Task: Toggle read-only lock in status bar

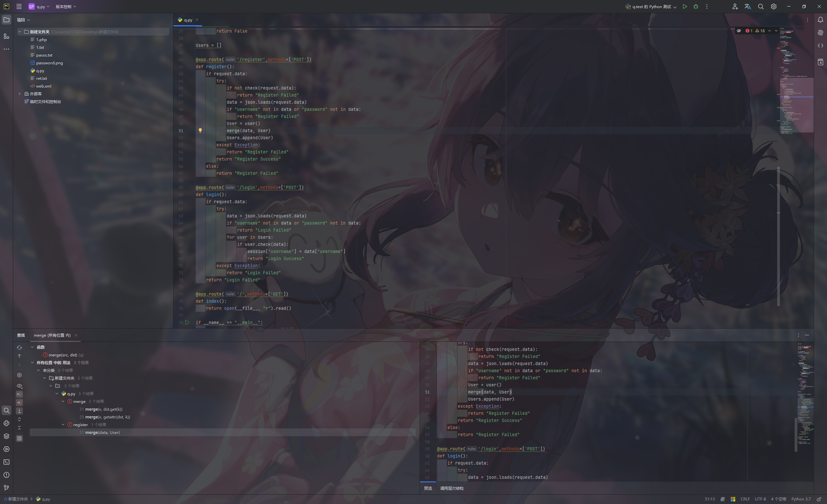Action: (x=819, y=499)
